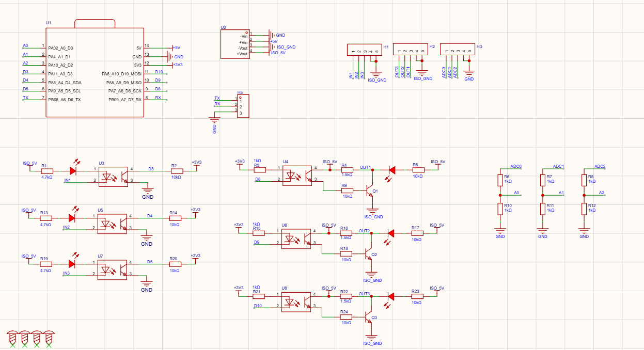Image resolution: width=644 pixels, height=350 pixels.
Task: Click the H2 header connector
Action: click(x=411, y=50)
